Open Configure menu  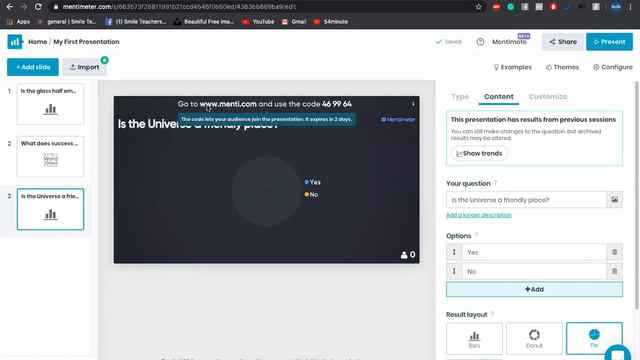613,67
